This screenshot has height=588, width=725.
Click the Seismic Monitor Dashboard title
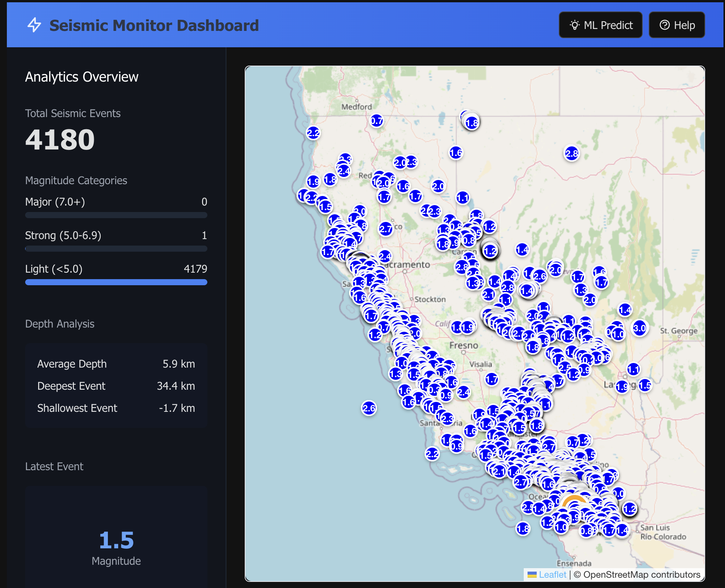click(154, 26)
